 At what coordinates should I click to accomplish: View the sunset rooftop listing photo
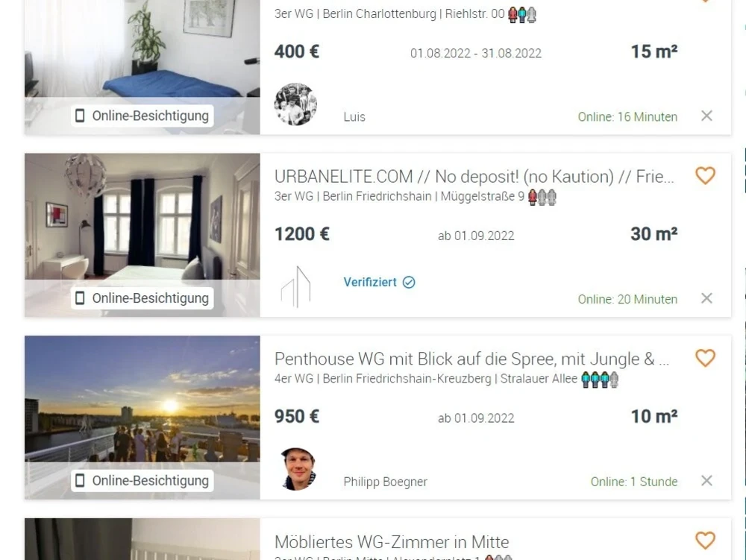click(x=142, y=400)
